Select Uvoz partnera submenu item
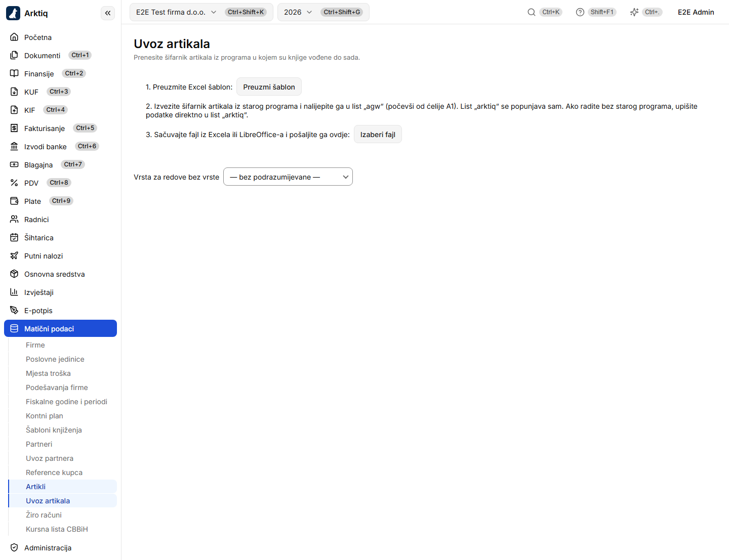 (x=63, y=458)
